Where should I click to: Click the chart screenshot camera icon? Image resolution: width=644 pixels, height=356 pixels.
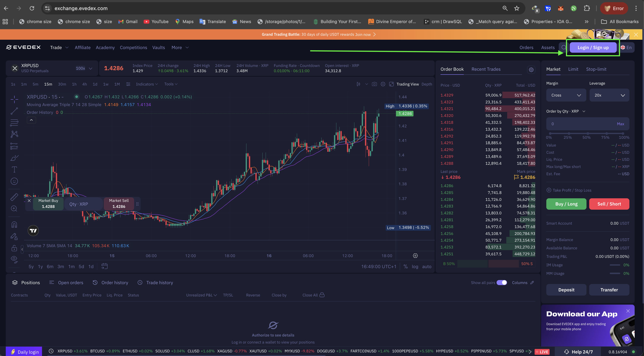(374, 84)
